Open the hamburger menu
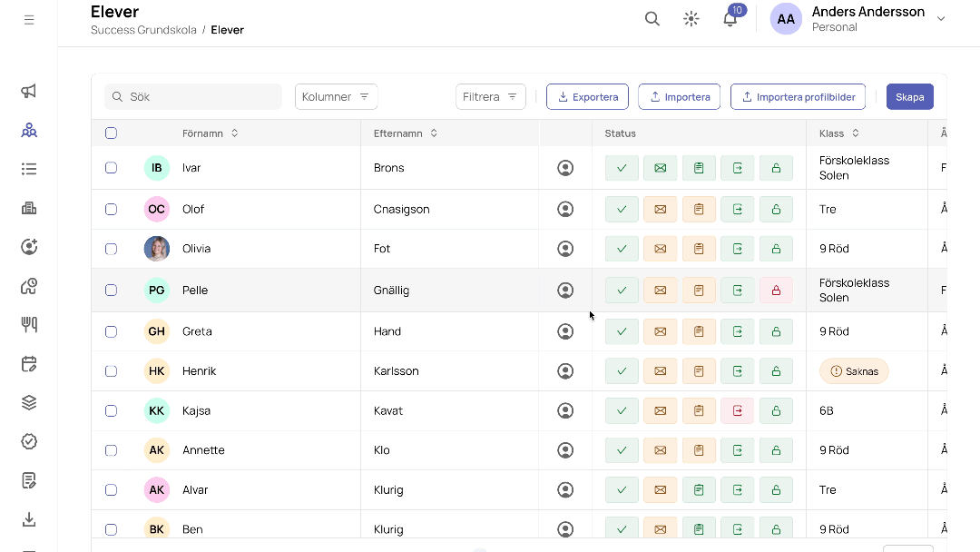Screen dimensions: 980x552 pos(29,20)
